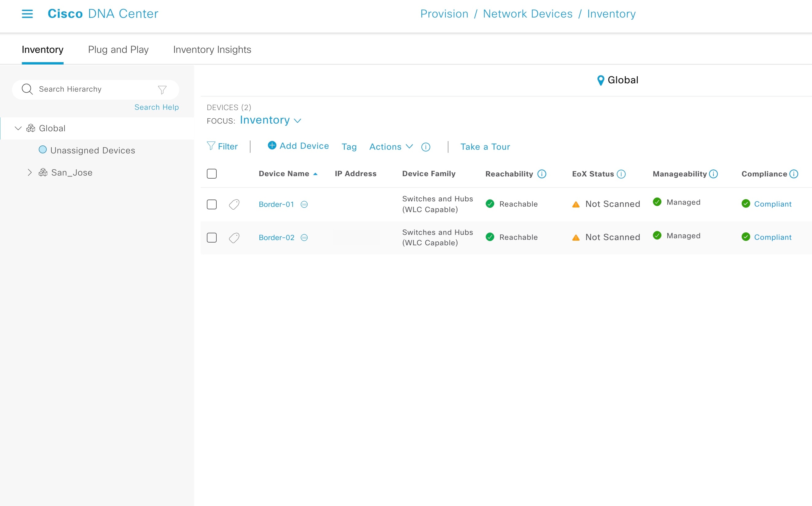Check the Border-01 row checkbox
812x506 pixels.
[x=212, y=204]
